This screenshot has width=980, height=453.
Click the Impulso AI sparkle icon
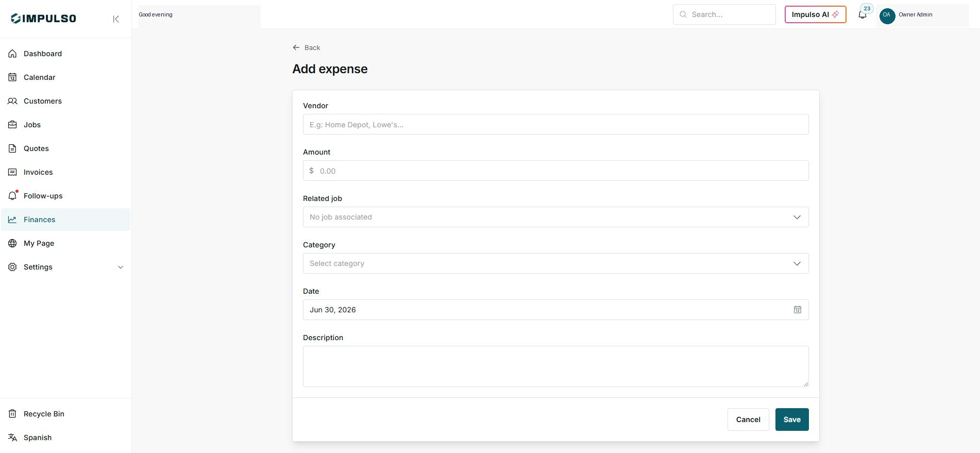[x=835, y=14]
